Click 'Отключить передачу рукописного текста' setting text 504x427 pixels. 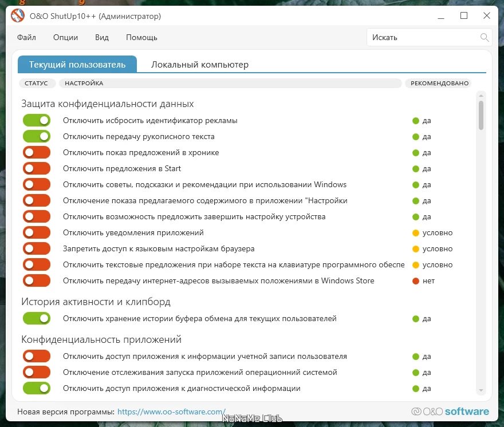point(139,137)
